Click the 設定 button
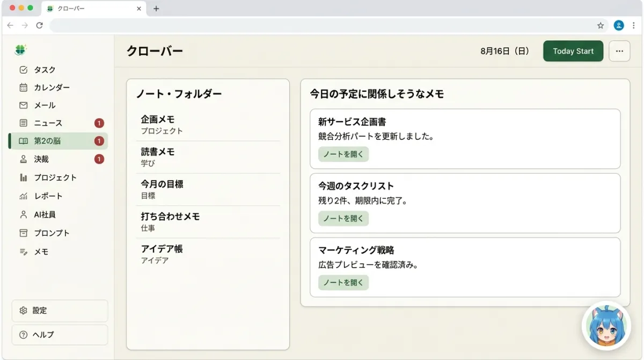This screenshot has width=644, height=360. click(60, 311)
